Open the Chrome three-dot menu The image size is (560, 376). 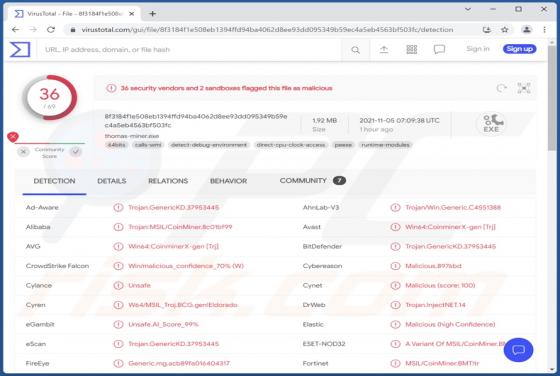point(544,30)
